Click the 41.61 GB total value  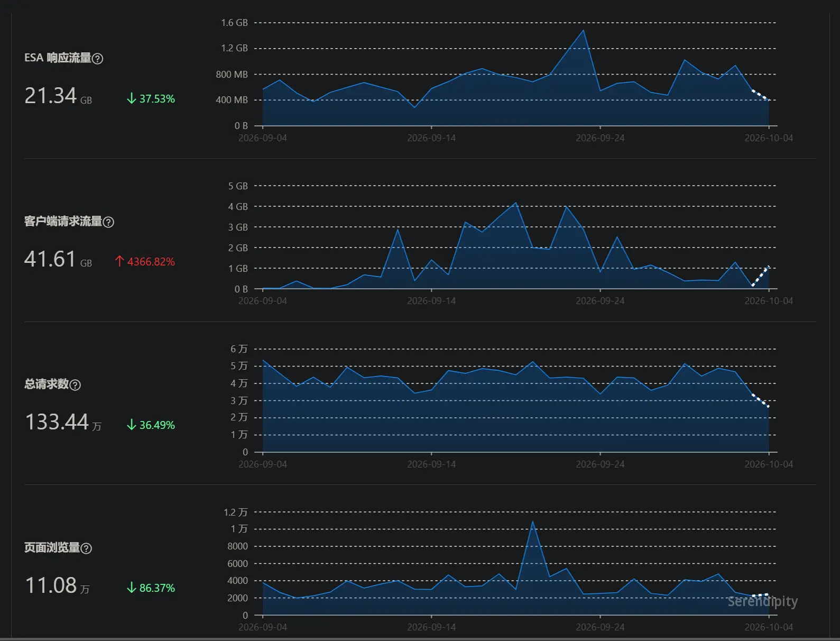pyautogui.click(x=58, y=259)
